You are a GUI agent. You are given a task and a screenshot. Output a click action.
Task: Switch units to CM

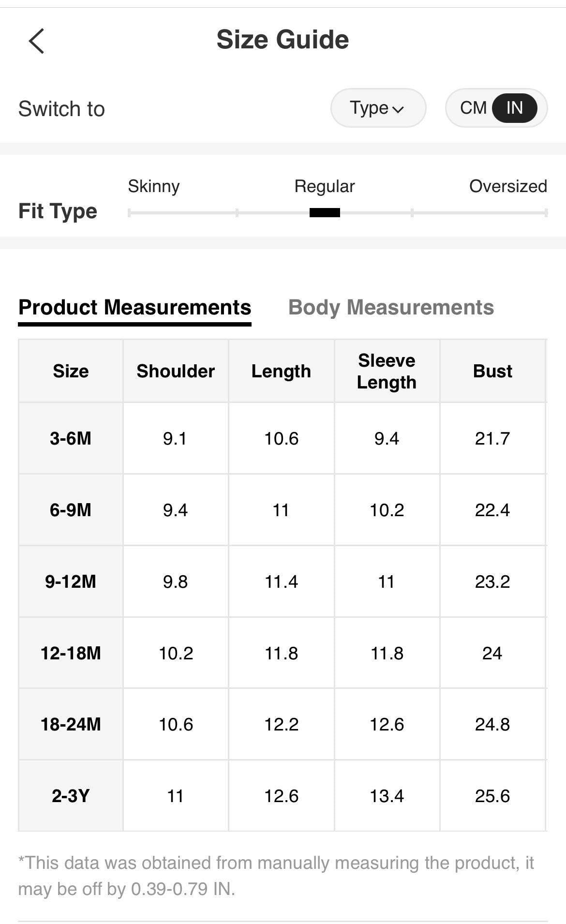(473, 108)
